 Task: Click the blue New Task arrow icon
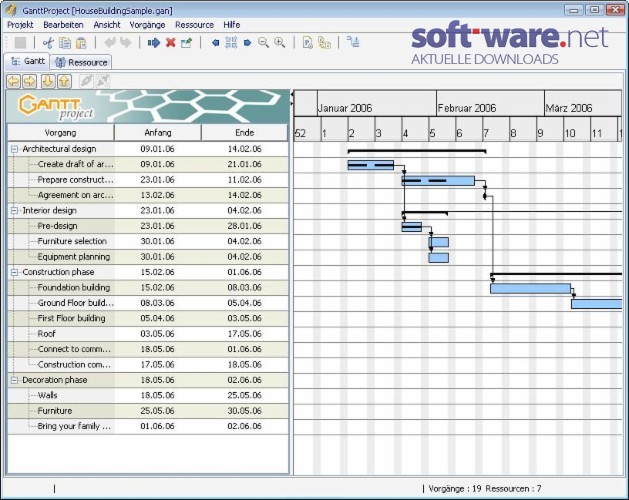(x=154, y=43)
